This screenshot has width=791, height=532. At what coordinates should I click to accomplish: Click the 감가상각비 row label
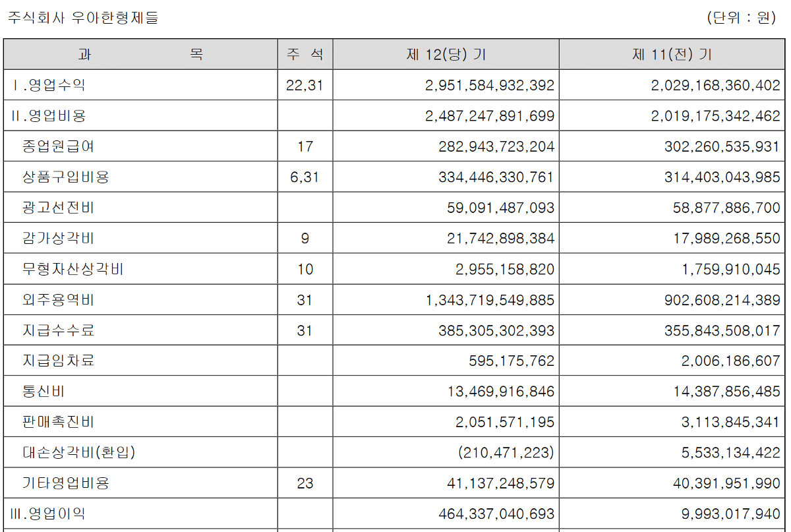pyautogui.click(x=58, y=239)
